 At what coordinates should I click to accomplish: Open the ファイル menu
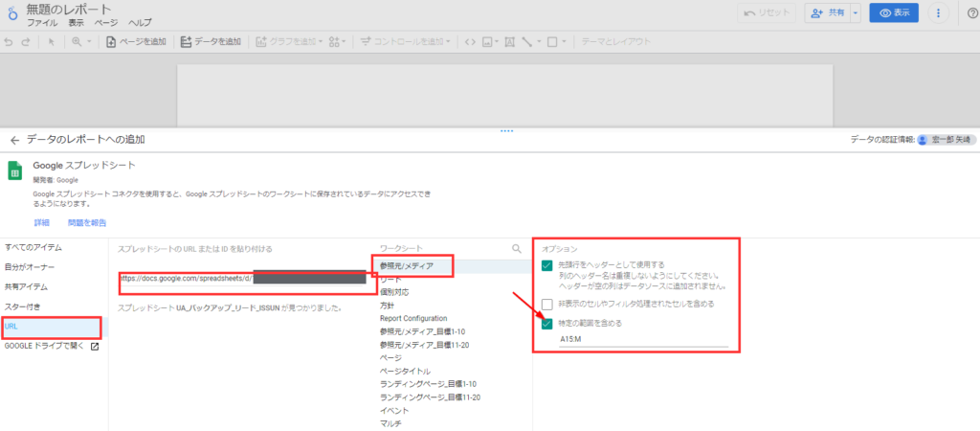click(42, 23)
